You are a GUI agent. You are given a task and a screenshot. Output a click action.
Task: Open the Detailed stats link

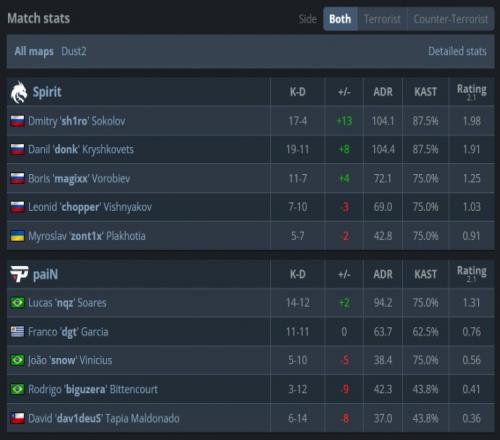click(457, 51)
